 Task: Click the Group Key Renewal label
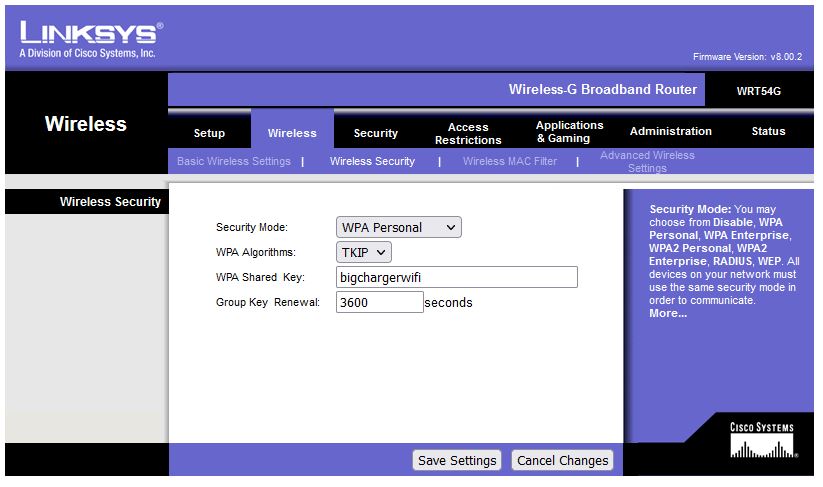pyautogui.click(x=268, y=302)
